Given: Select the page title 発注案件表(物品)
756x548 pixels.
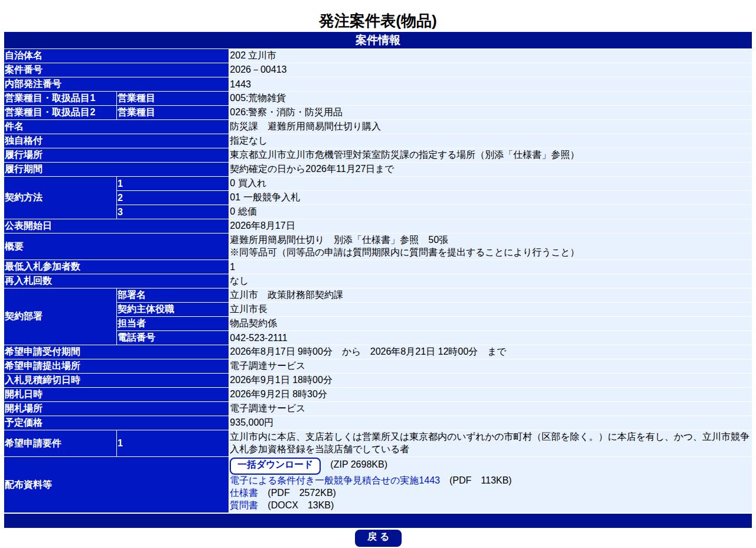Looking at the screenshot, I should tap(378, 21).
